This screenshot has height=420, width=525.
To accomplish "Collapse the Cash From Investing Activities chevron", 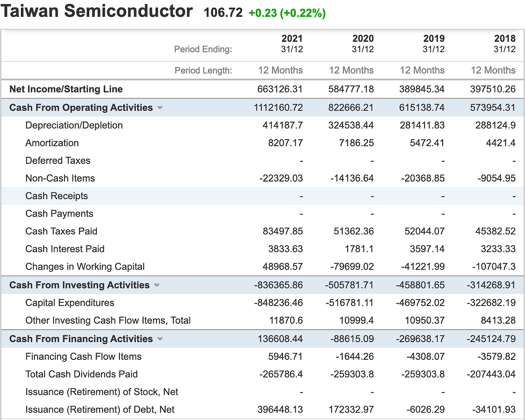I will 157,285.
